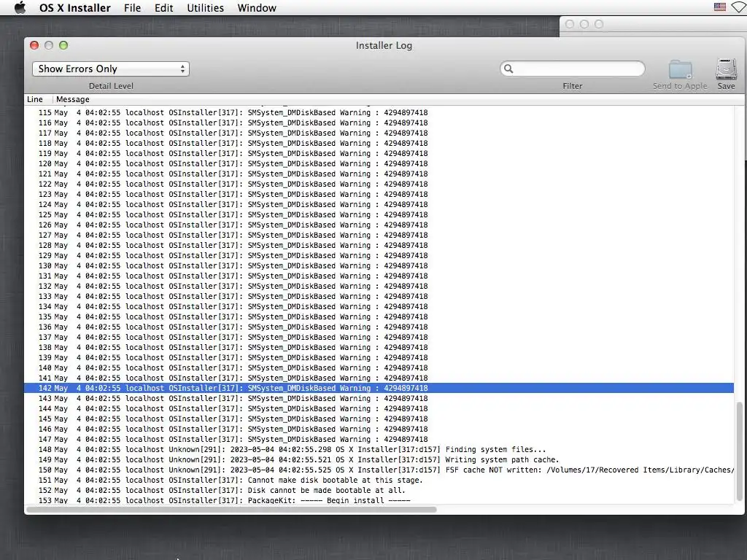Image resolution: width=747 pixels, height=560 pixels.
Task: Select log line 124
Action: point(379,205)
